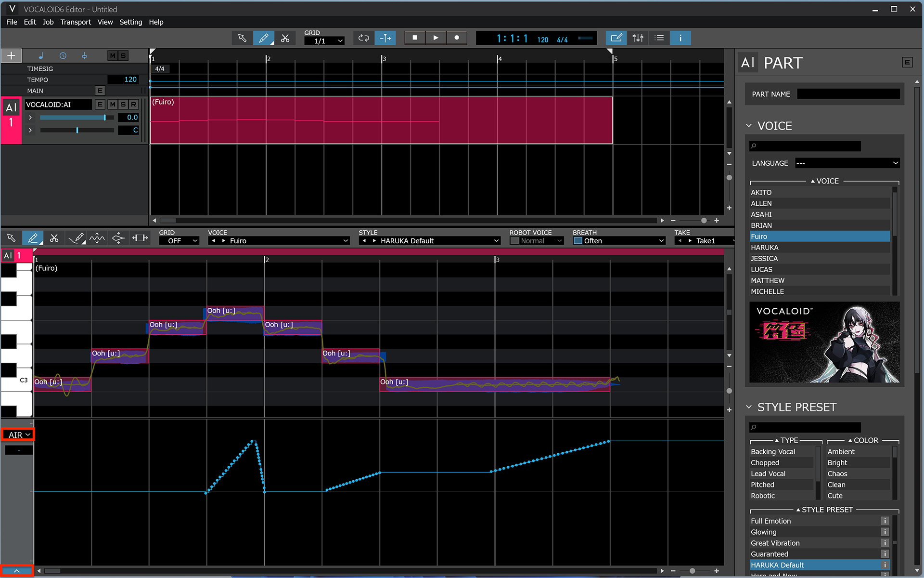
Task: Open the GRID dropdown set to 1/1
Action: click(x=323, y=40)
